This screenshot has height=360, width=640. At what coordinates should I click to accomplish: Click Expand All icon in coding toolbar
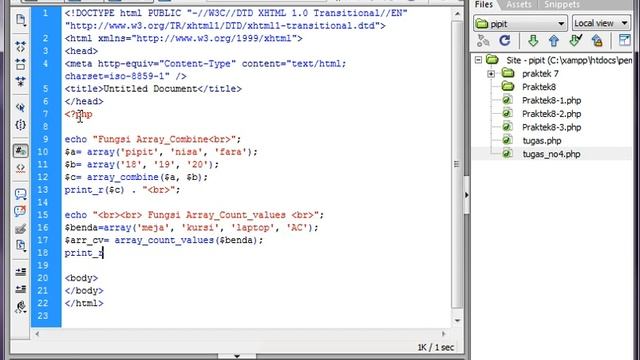pyautogui.click(x=20, y=81)
